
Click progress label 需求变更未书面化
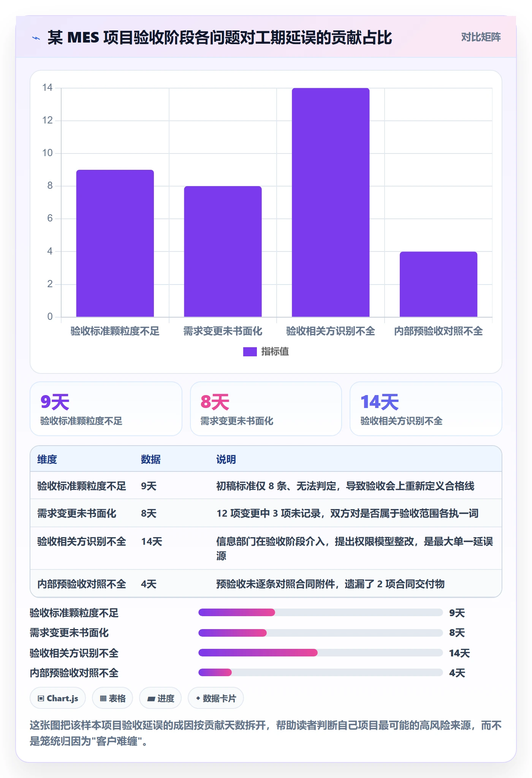click(x=69, y=633)
